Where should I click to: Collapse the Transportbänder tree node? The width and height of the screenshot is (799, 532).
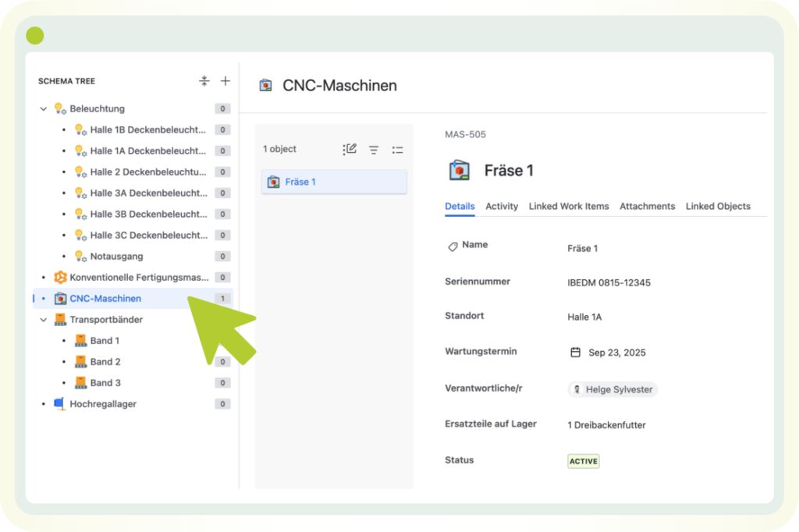44,320
